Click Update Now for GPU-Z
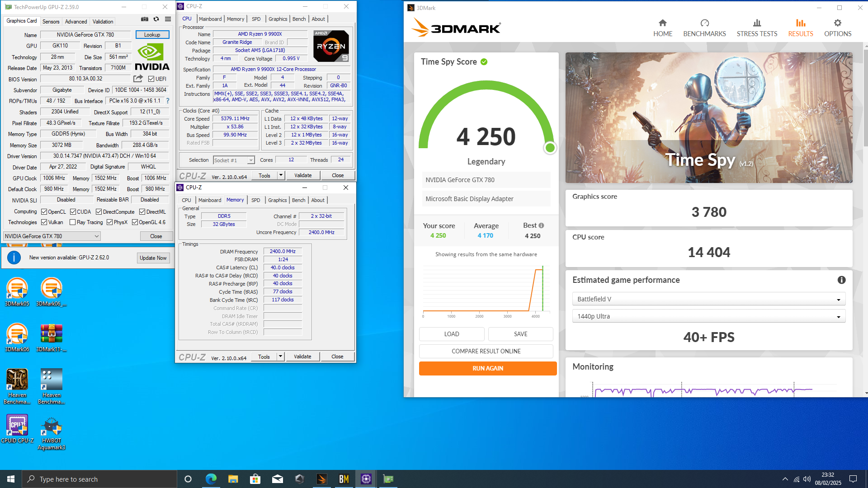868x488 pixels. pos(153,258)
